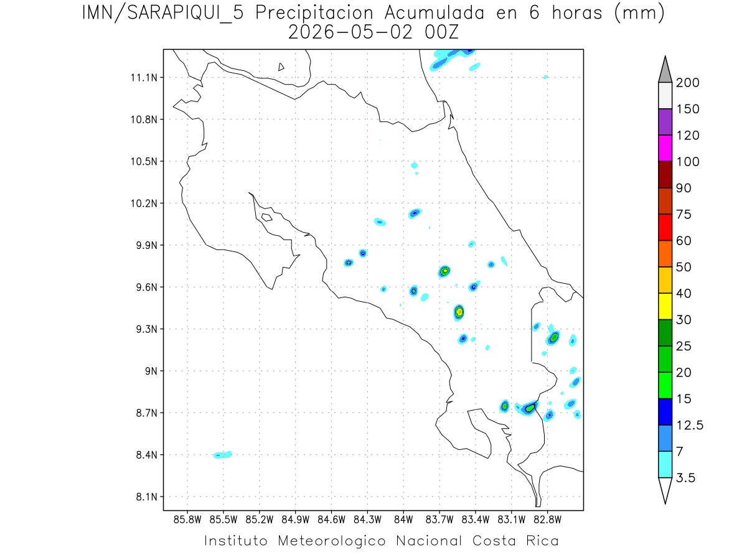Image resolution: width=747 pixels, height=560 pixels.
Task: Click the 12.5 value on the legend
Action: [x=689, y=425]
